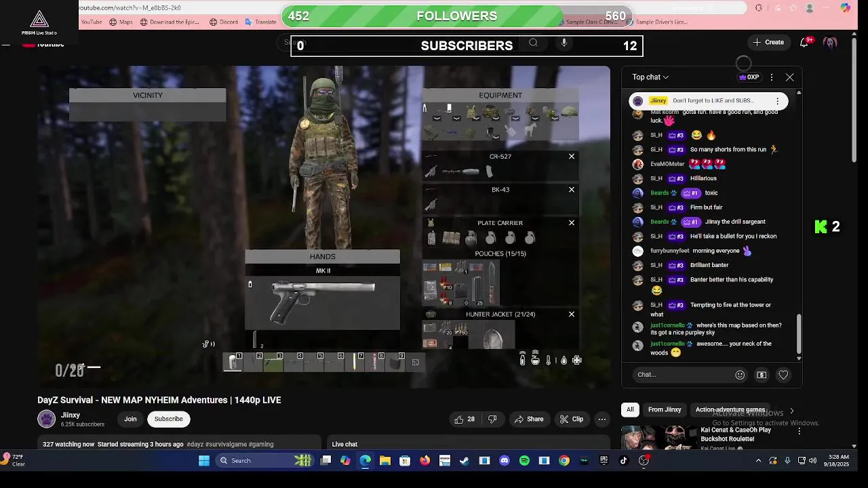This screenshot has height=488, width=868.
Task: Close the BK-43 container in inventory
Action: [572, 190]
